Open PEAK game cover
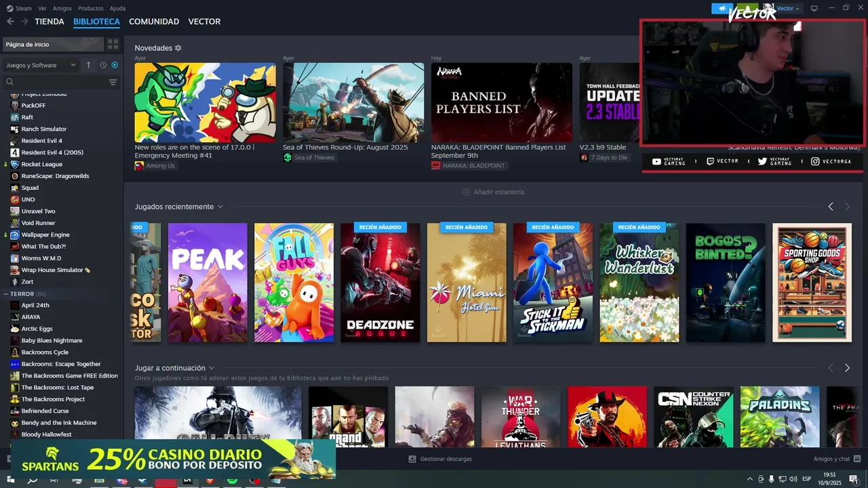Viewport: 868px width, 488px height. (x=208, y=283)
